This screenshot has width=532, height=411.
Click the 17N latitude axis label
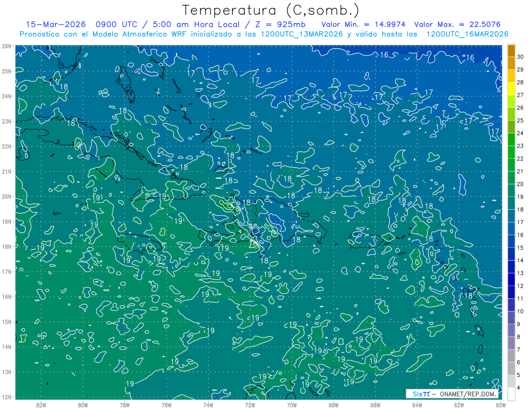tap(6, 271)
